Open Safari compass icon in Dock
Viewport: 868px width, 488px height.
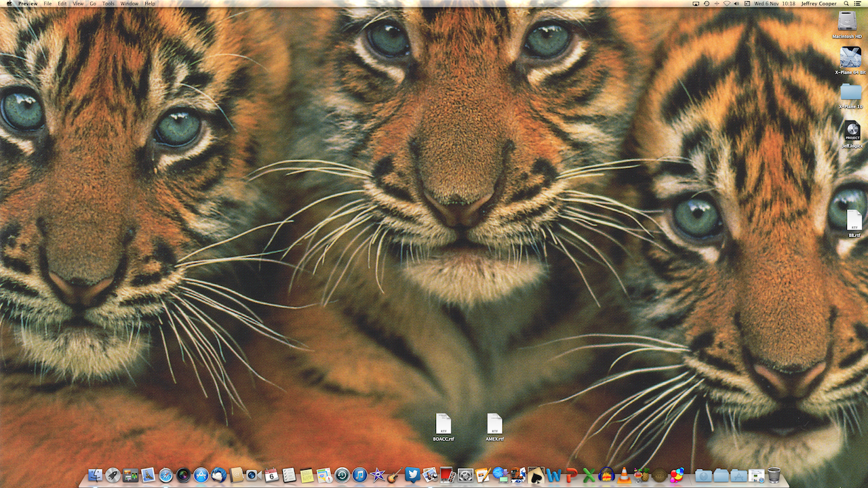(166, 475)
